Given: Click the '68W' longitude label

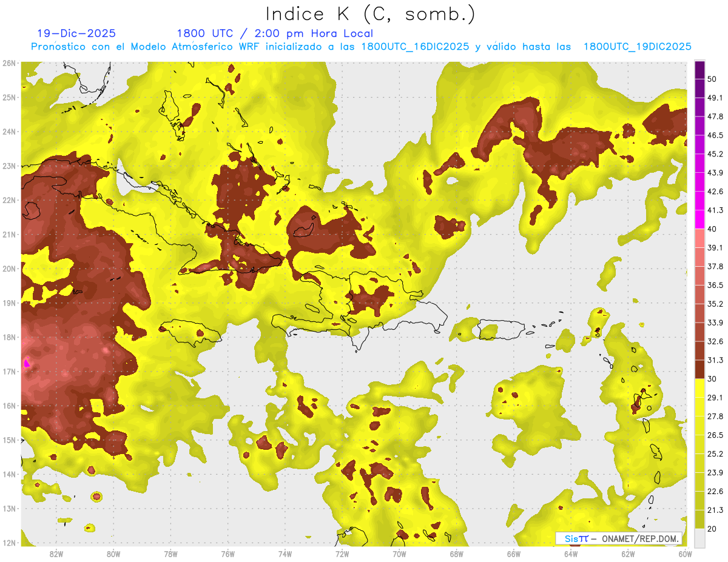Looking at the screenshot, I should (x=457, y=554).
